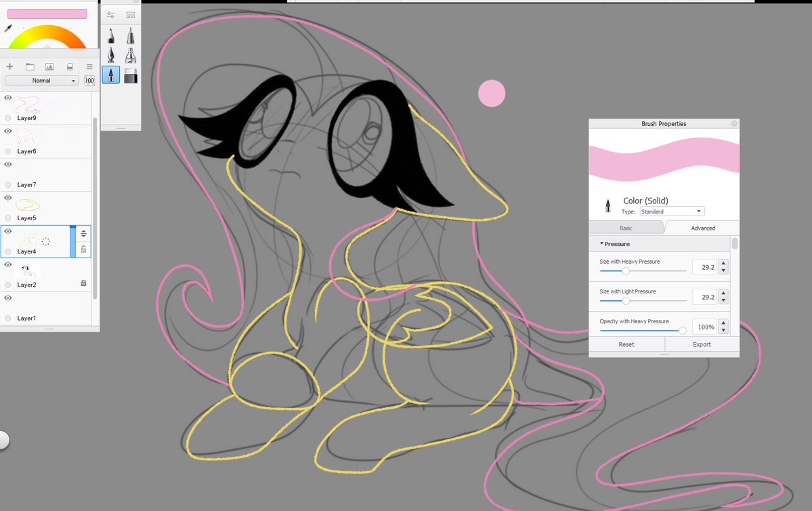The width and height of the screenshot is (812, 511).
Task: Click the layer list scrollbar
Action: (x=95, y=207)
